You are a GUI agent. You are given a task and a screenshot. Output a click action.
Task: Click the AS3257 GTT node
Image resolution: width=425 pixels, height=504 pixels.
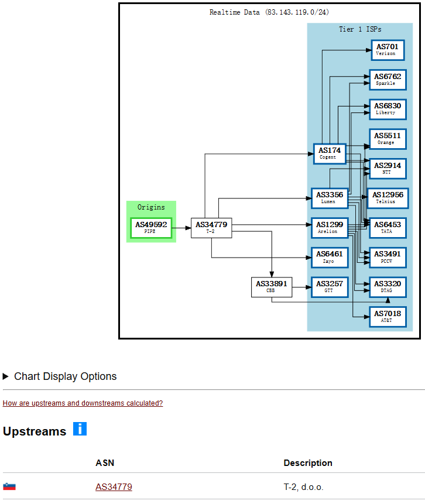click(x=330, y=287)
